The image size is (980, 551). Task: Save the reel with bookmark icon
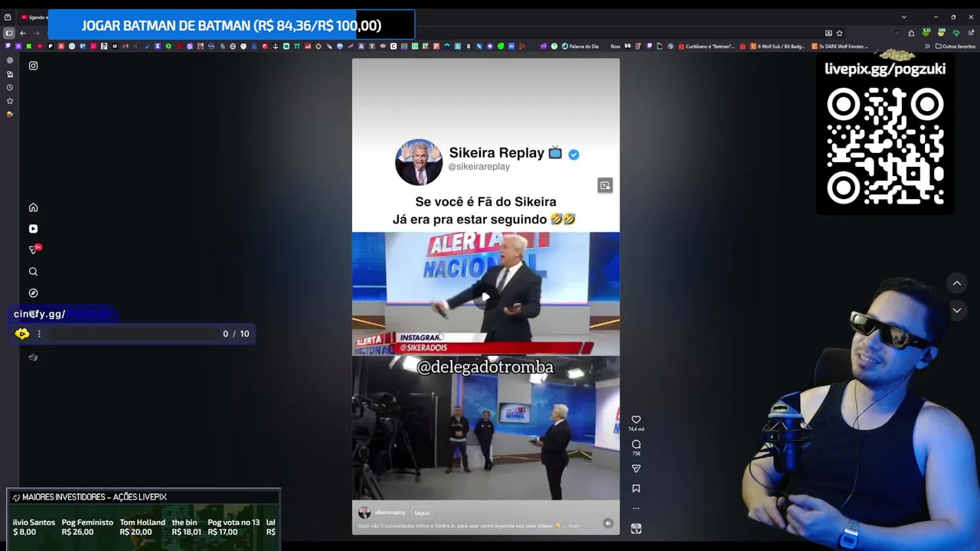click(636, 488)
